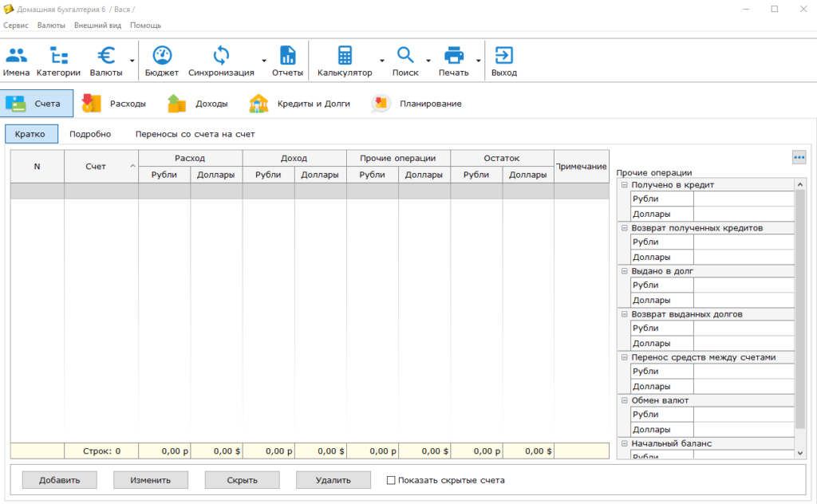Open dropdown arrow next to Валюты
The image size is (817, 504).
click(132, 61)
